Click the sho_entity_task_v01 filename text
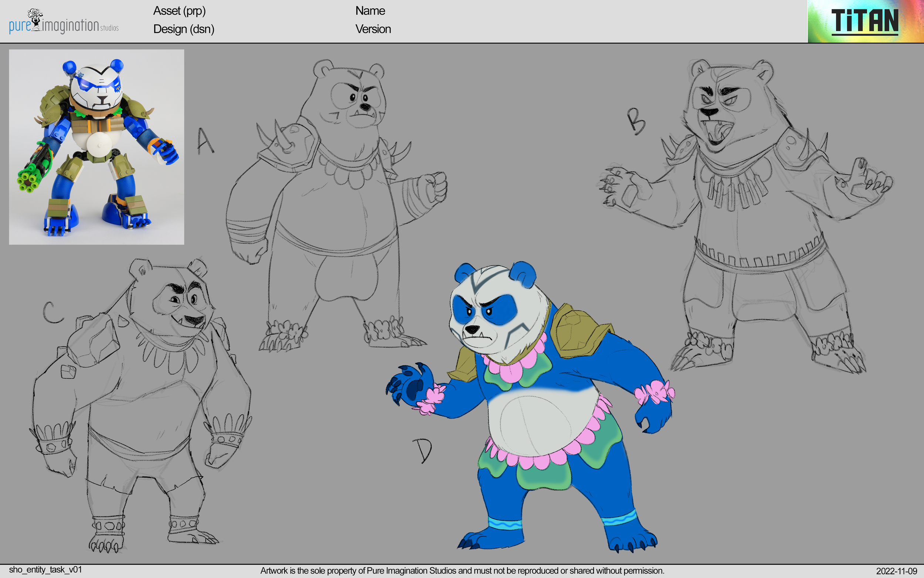 point(45,569)
